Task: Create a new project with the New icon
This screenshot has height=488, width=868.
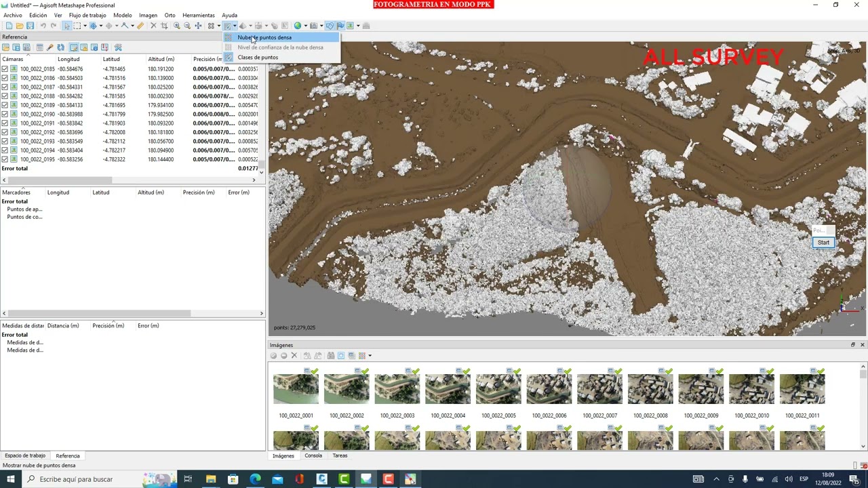Action: click(9, 26)
